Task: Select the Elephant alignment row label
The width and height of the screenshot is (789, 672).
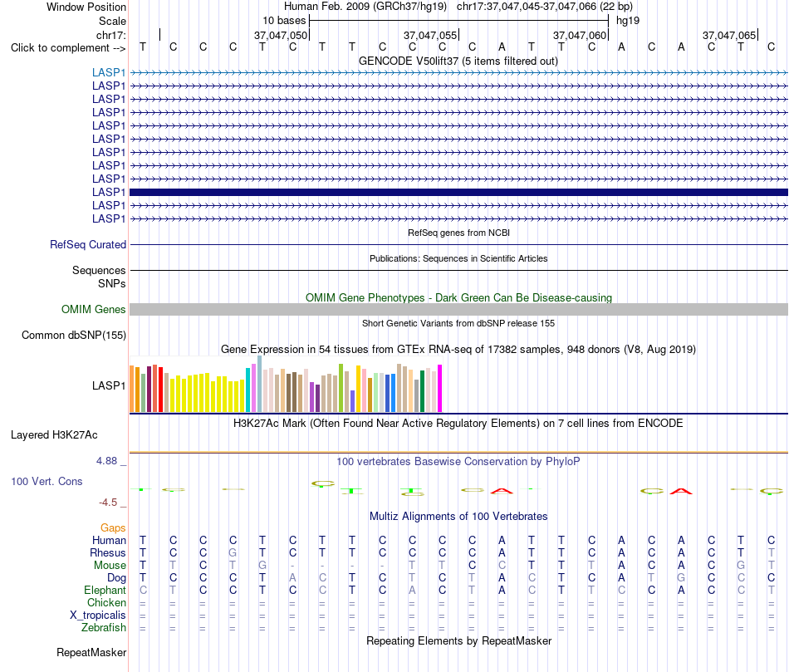Action: (105, 591)
